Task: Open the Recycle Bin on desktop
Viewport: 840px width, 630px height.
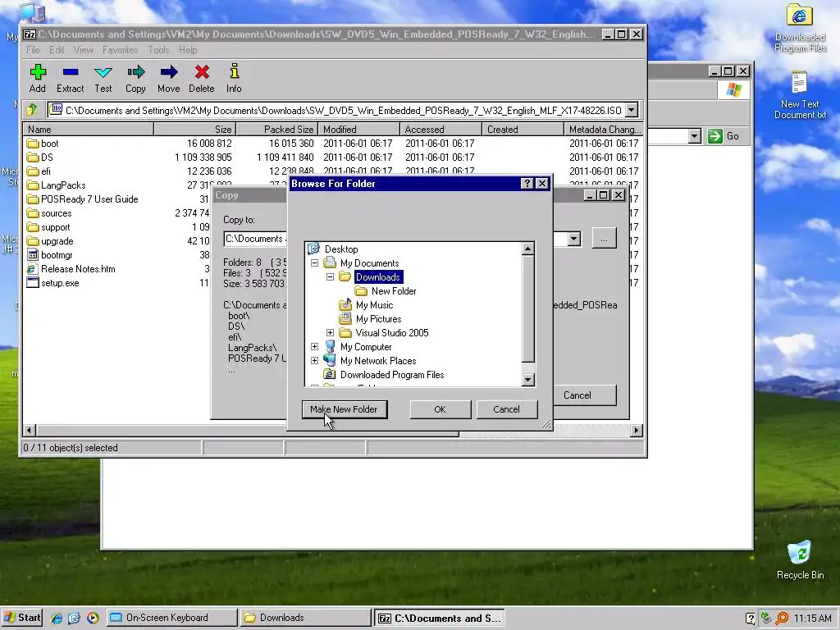Action: point(800,559)
